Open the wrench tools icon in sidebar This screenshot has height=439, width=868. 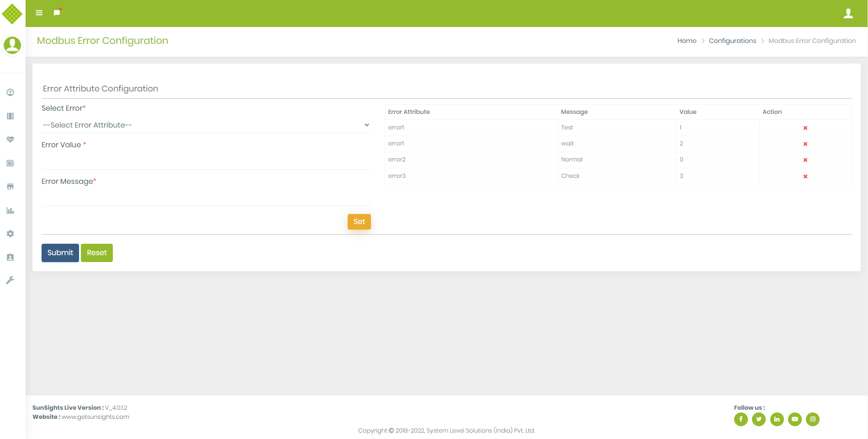pos(10,280)
